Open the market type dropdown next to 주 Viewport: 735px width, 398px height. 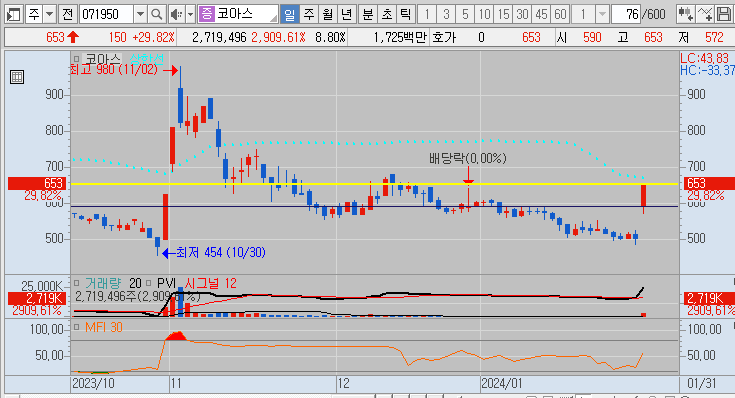(49, 15)
